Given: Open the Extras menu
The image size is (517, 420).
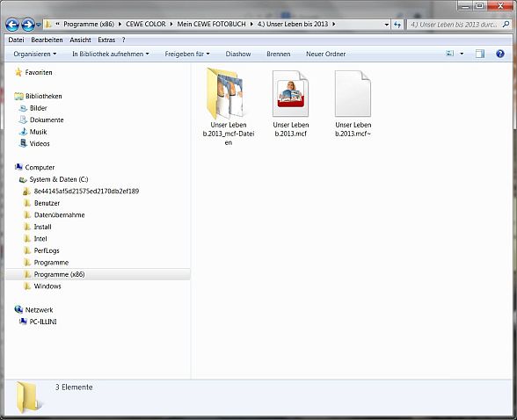Looking at the screenshot, I should point(106,40).
